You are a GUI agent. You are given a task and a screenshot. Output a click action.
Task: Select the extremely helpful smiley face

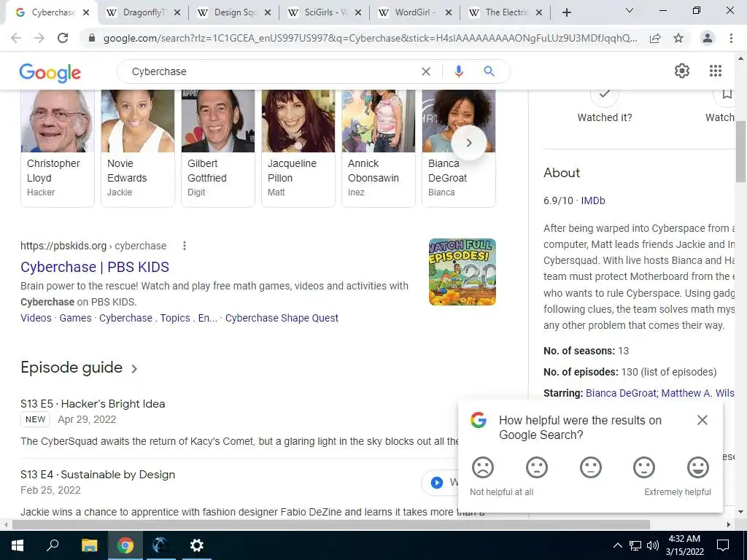click(x=698, y=467)
